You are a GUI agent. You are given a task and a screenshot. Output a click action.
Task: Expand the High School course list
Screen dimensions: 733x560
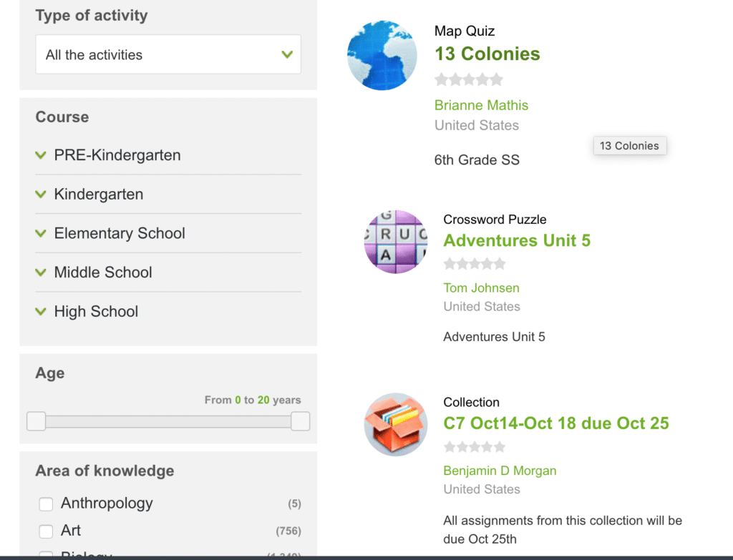(x=96, y=312)
